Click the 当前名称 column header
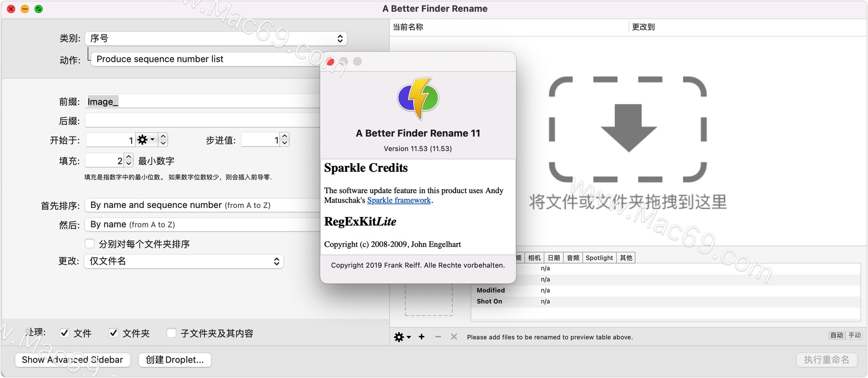Image resolution: width=868 pixels, height=378 pixels. tap(509, 27)
